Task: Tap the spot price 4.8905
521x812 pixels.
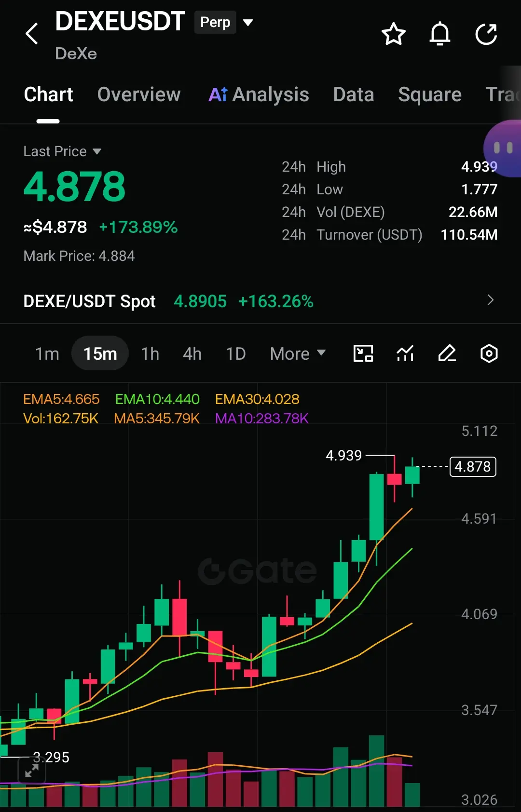Action: tap(200, 301)
